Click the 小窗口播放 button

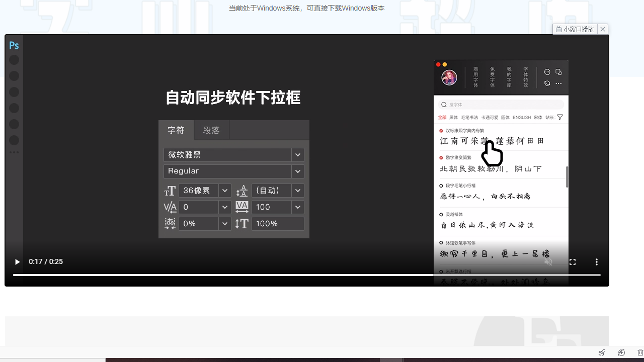(x=575, y=29)
